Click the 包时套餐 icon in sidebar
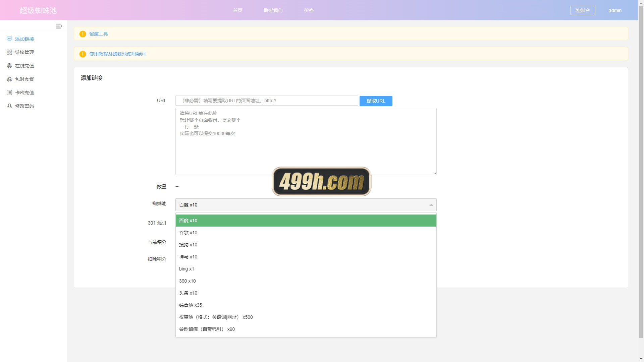Screen dimensions: 644x362 [x=9, y=79]
